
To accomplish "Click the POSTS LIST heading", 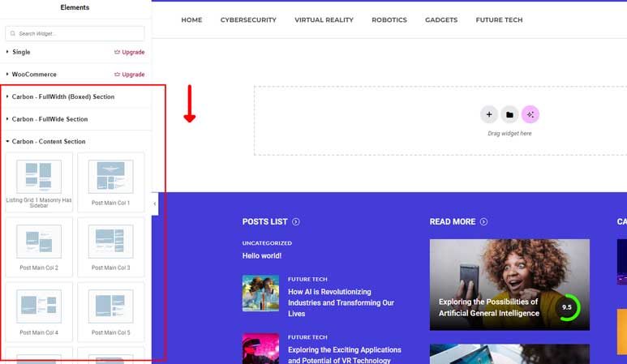I will pos(264,222).
